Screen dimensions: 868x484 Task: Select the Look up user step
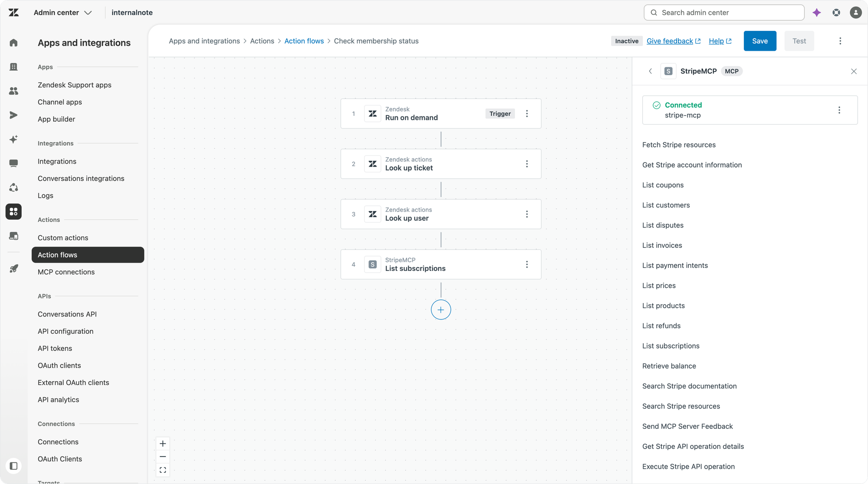[441, 214]
